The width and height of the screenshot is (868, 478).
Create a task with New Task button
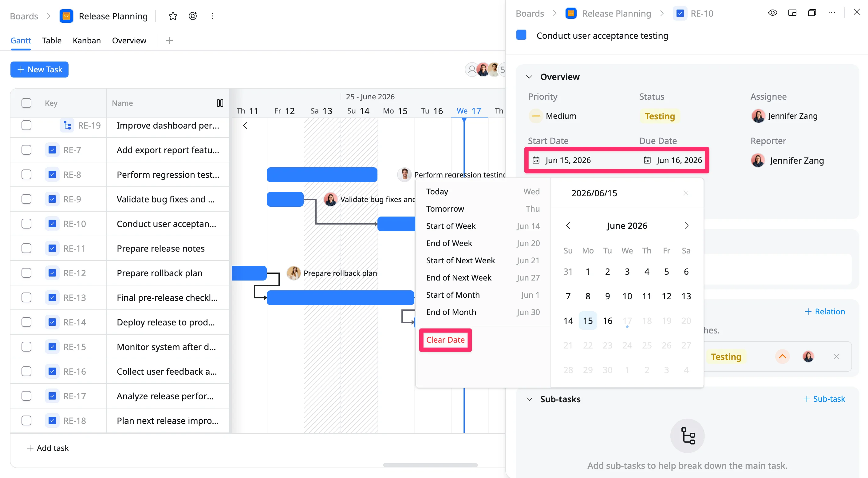point(39,70)
